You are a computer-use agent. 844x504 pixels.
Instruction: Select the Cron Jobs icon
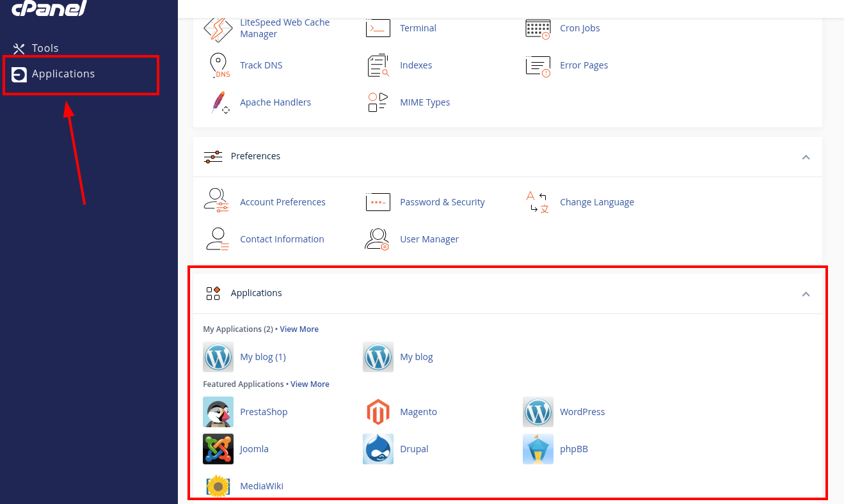coord(537,28)
